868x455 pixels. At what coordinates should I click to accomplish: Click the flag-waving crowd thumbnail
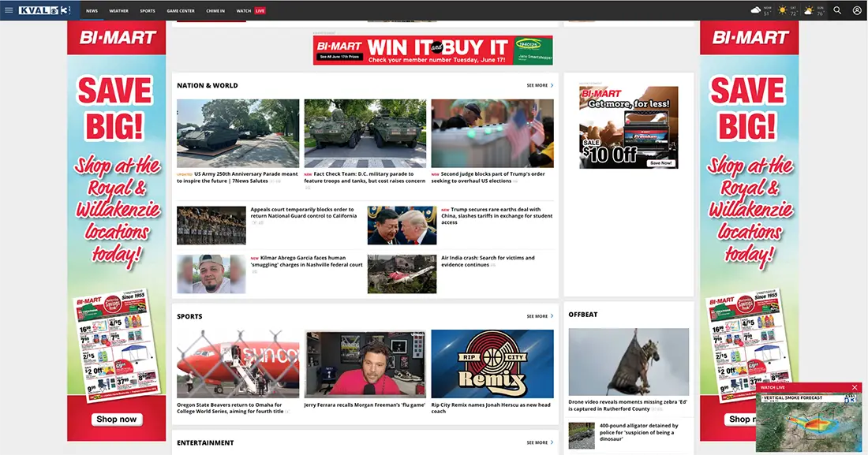pyautogui.click(x=492, y=133)
